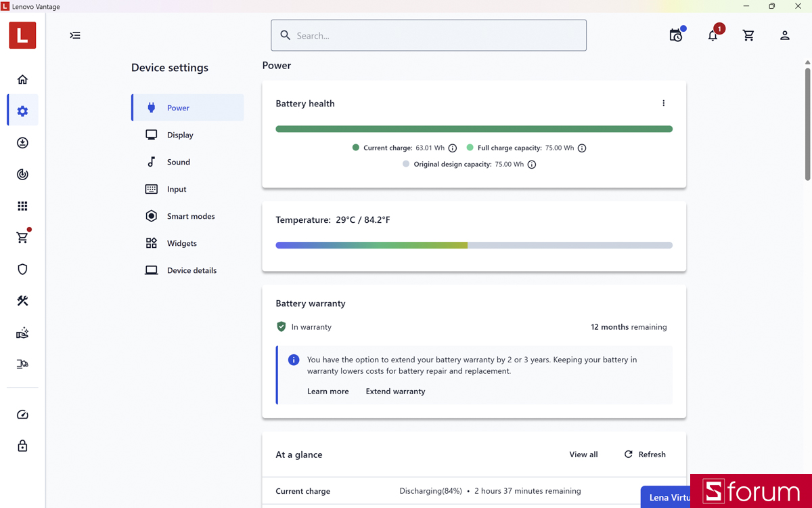Open the Widgets section
The image size is (812, 508).
pos(187,243)
